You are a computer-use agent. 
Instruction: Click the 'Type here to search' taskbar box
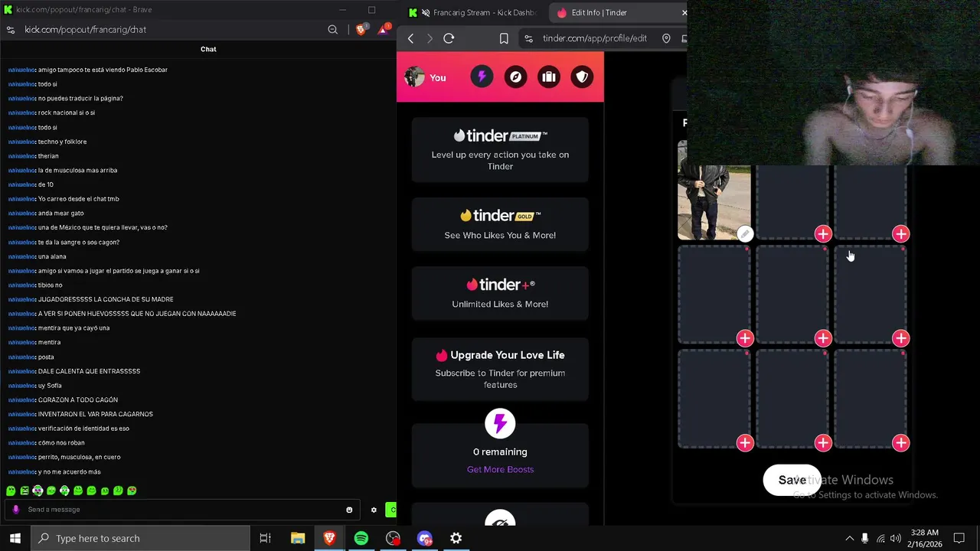pos(141,538)
